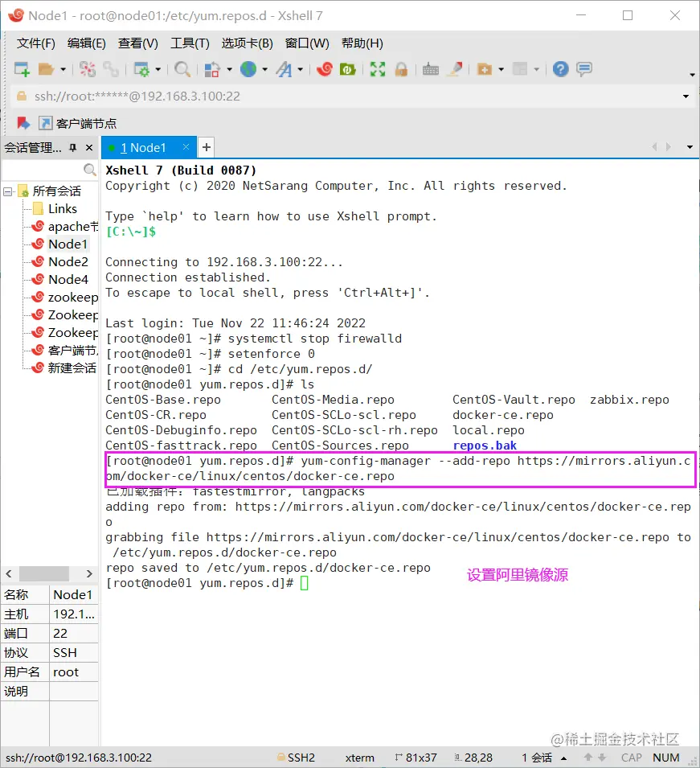Click the SSH2 status bar indicator
Screen dimensions: 700x768
tap(296, 758)
